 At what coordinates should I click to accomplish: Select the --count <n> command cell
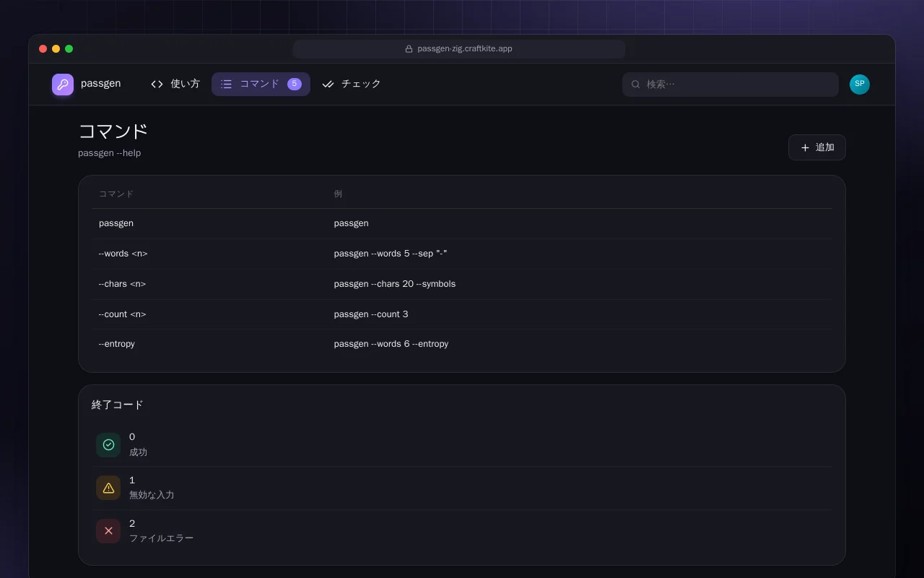(x=123, y=314)
